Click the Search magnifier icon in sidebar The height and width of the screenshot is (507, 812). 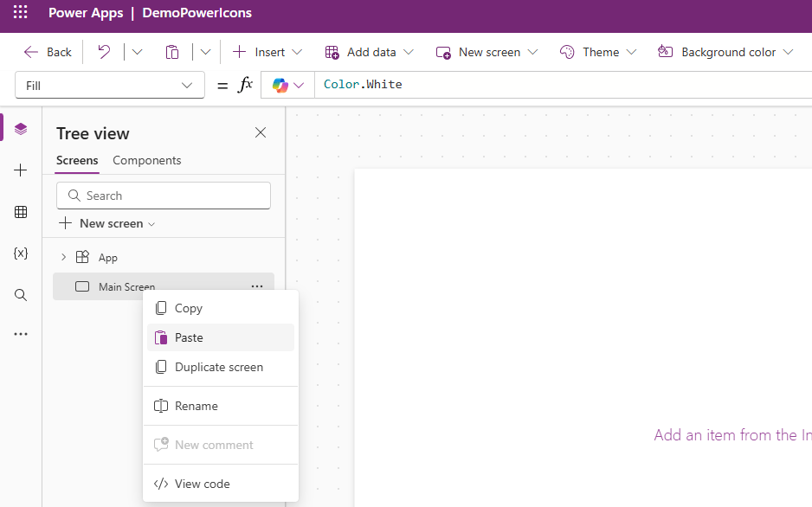click(21, 295)
